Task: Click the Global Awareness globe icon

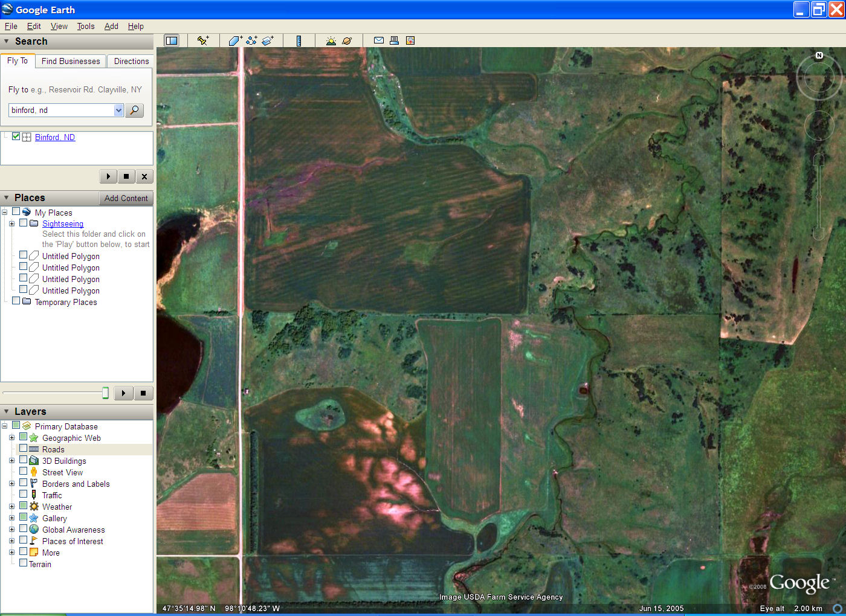Action: (x=34, y=529)
